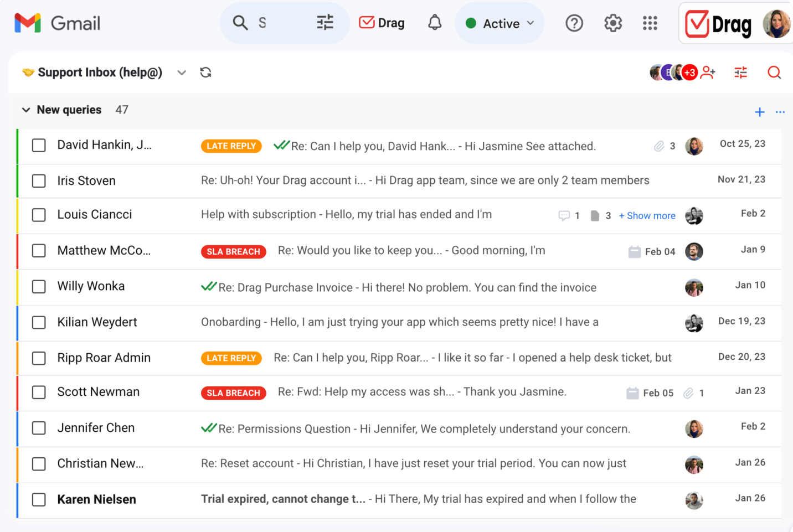Open the Drag logo button at top right

[x=718, y=24]
